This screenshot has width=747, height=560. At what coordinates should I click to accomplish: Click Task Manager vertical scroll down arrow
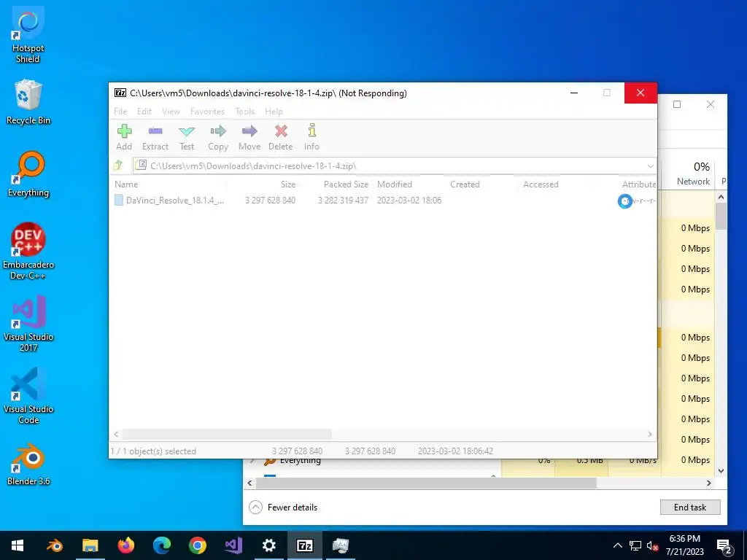(x=721, y=471)
